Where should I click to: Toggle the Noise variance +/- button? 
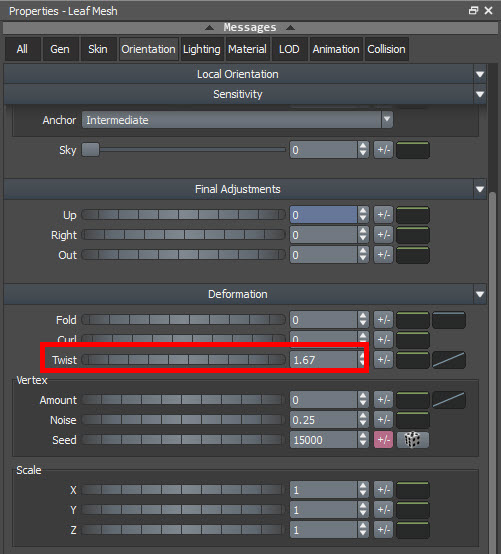[x=383, y=420]
